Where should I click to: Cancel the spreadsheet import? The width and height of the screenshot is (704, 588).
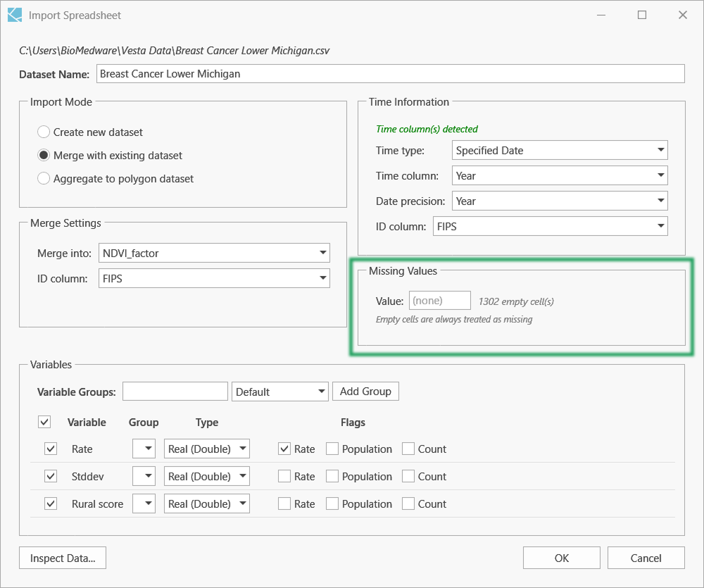point(646,558)
